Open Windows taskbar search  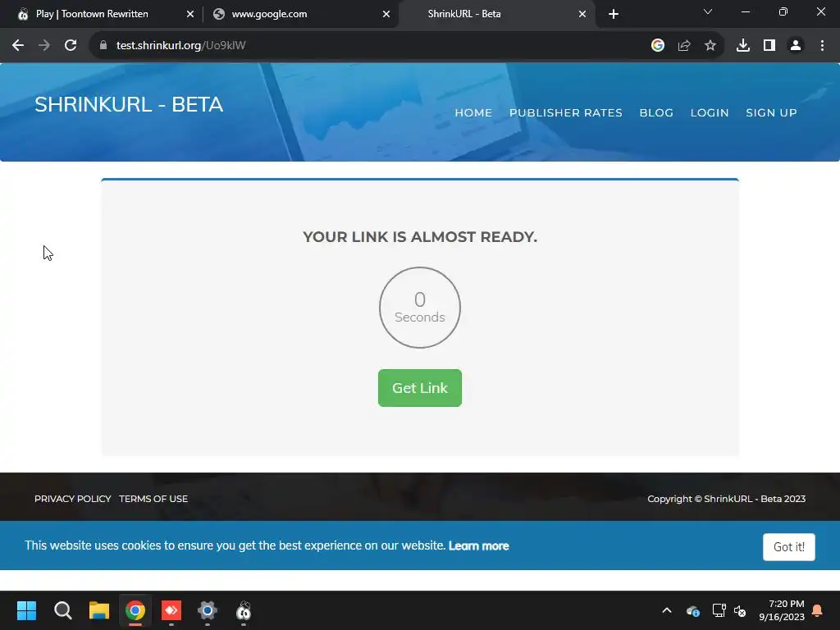[62, 610]
